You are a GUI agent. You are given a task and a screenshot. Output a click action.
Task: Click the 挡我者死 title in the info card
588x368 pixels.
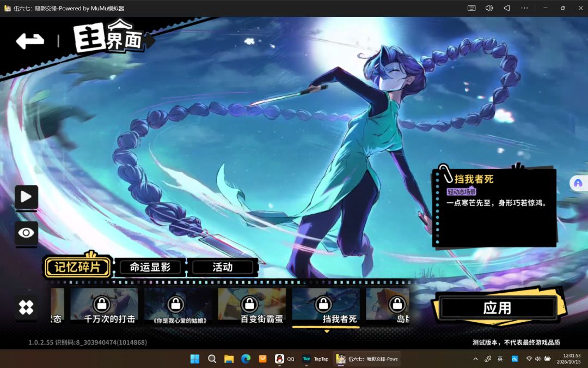point(474,179)
